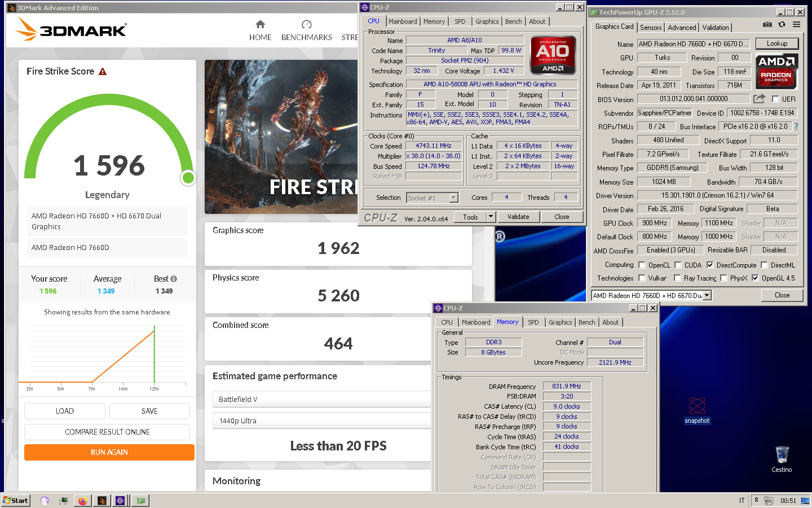Open the Mainboard tab in upper CPU-Z window

pyautogui.click(x=403, y=21)
